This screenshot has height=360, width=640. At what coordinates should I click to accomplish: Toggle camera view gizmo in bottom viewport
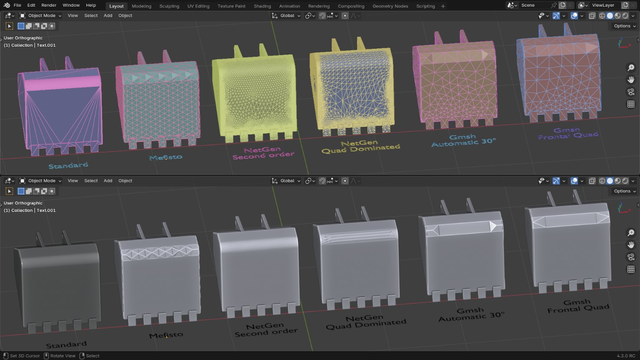point(631,257)
